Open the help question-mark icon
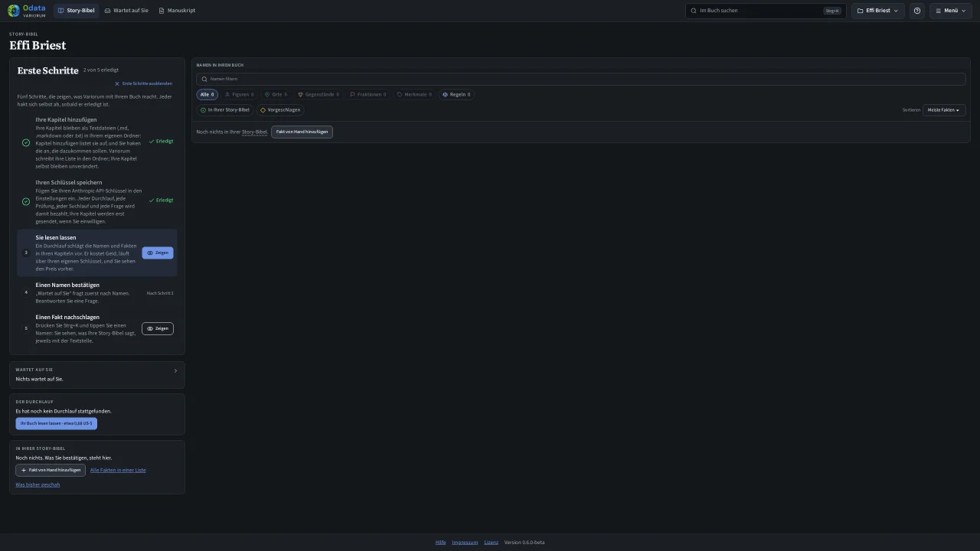The height and width of the screenshot is (551, 980). 917,11
